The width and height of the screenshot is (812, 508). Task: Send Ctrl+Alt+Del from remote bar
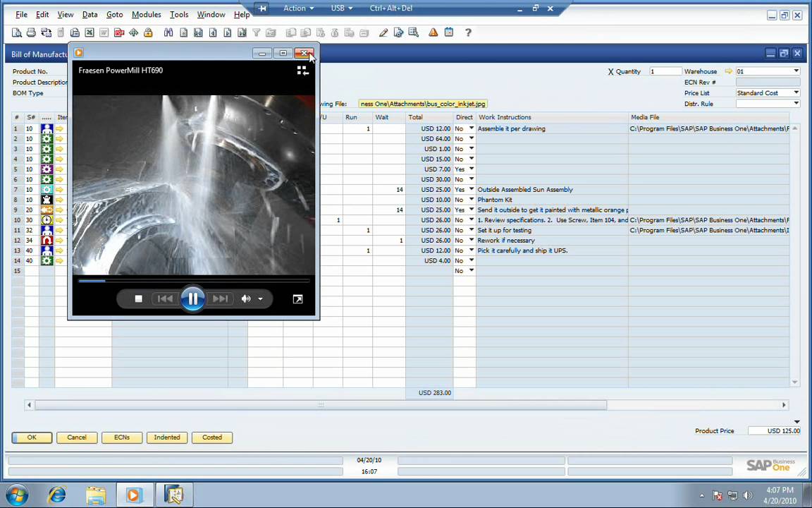pos(391,8)
